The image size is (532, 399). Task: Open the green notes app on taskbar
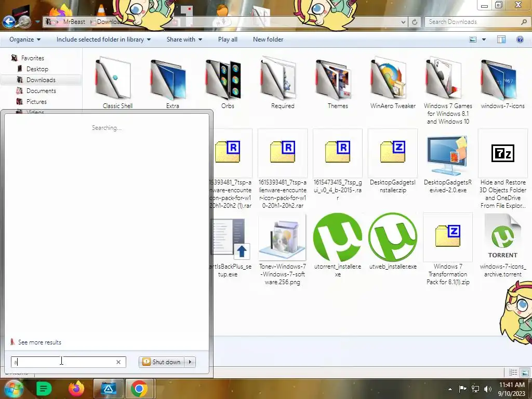point(44,389)
